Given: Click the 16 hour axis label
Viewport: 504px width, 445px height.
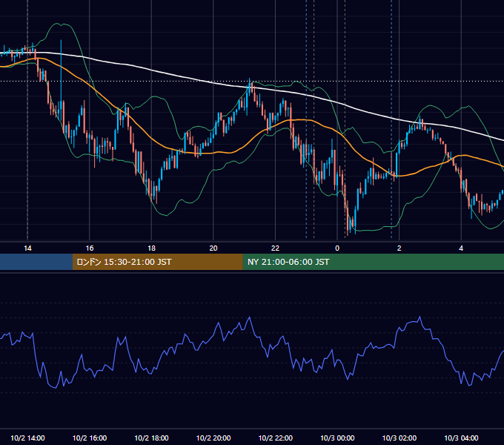Looking at the screenshot, I should [x=90, y=248].
